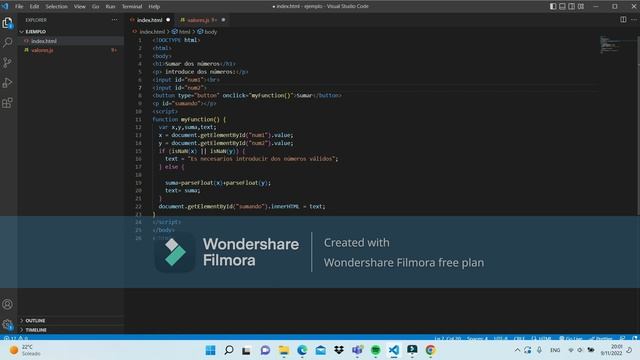Select HTML language mode in status bar

(x=542, y=338)
